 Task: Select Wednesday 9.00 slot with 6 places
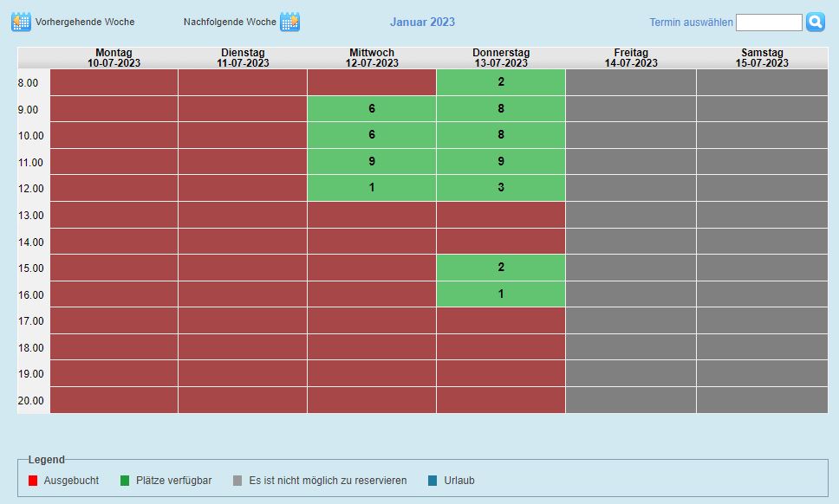click(x=372, y=109)
